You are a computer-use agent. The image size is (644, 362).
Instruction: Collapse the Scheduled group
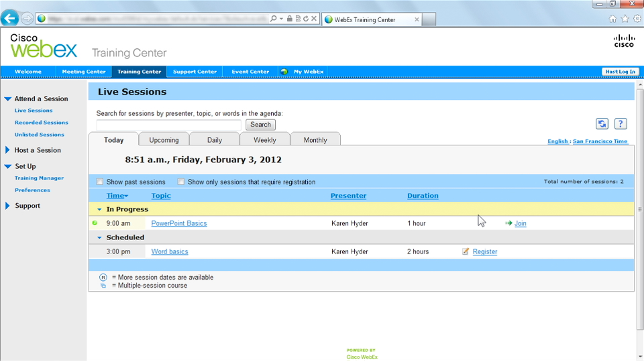99,237
